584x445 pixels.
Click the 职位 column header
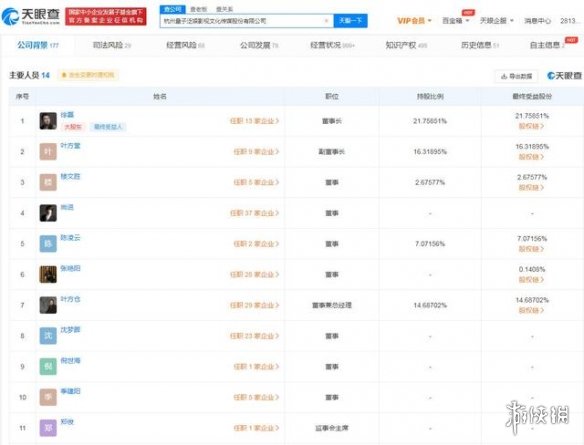[332, 96]
